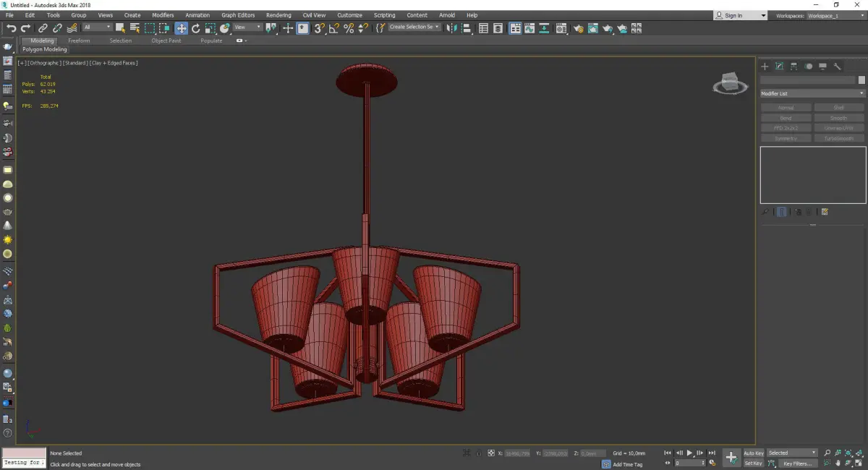
Task: Click Play Animation button
Action: pyautogui.click(x=689, y=453)
